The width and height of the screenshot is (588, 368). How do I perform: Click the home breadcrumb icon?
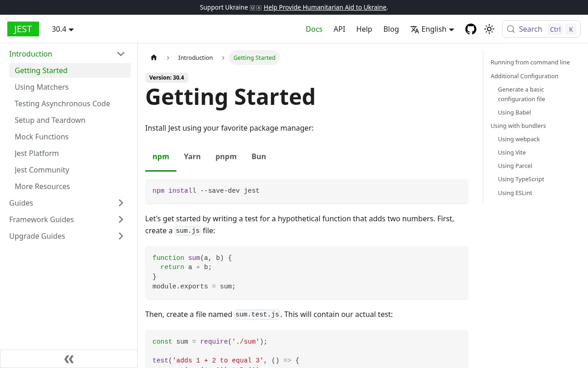(154, 57)
